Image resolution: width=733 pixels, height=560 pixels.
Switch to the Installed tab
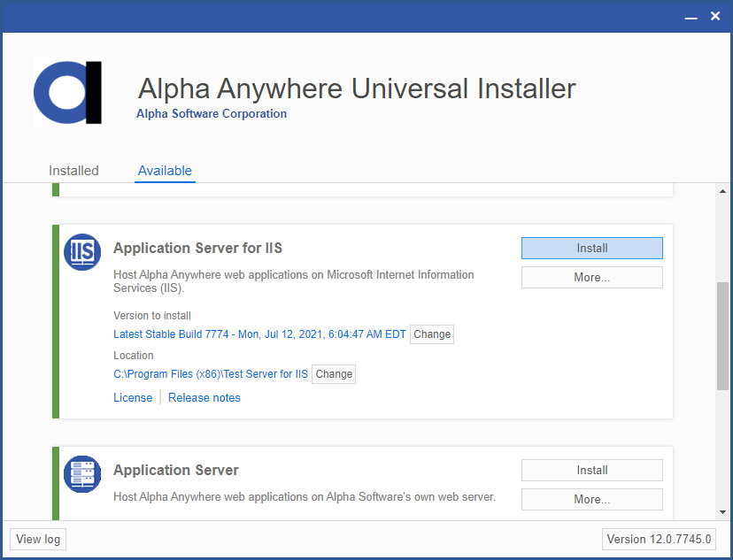[x=73, y=171]
